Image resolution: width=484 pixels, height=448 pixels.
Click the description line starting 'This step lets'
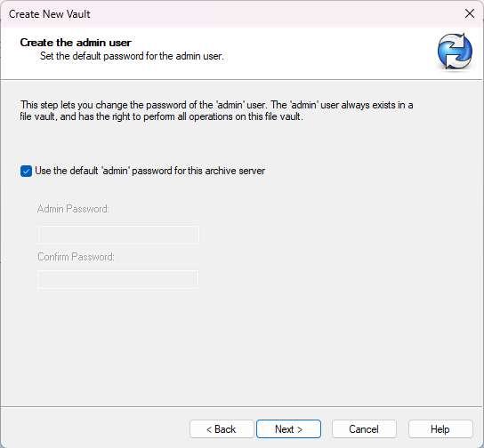point(217,105)
